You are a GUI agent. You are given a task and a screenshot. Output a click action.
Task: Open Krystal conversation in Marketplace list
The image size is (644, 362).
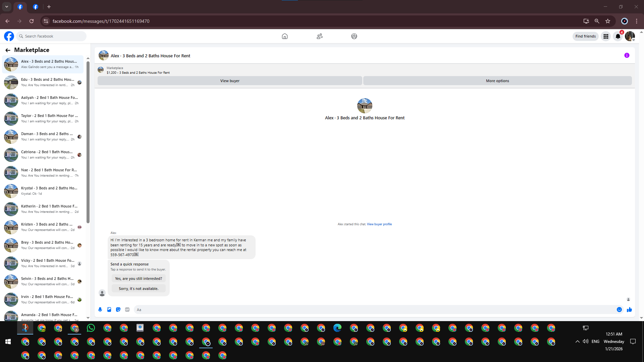coord(43,191)
